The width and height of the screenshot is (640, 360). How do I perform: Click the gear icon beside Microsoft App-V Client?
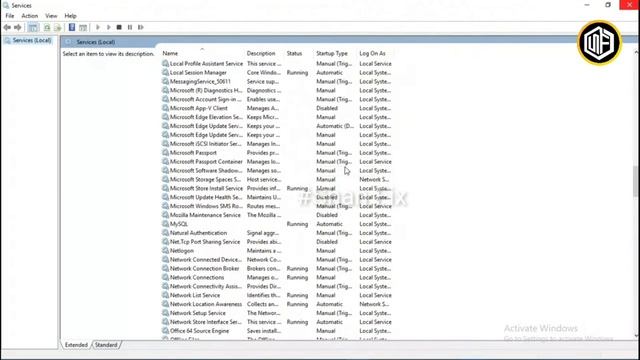pyautogui.click(x=165, y=108)
